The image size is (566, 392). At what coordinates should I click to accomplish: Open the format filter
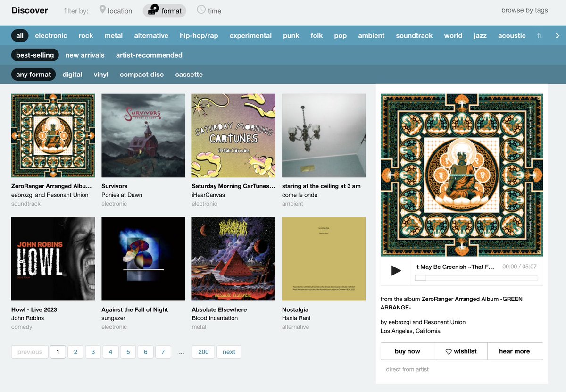click(x=165, y=10)
